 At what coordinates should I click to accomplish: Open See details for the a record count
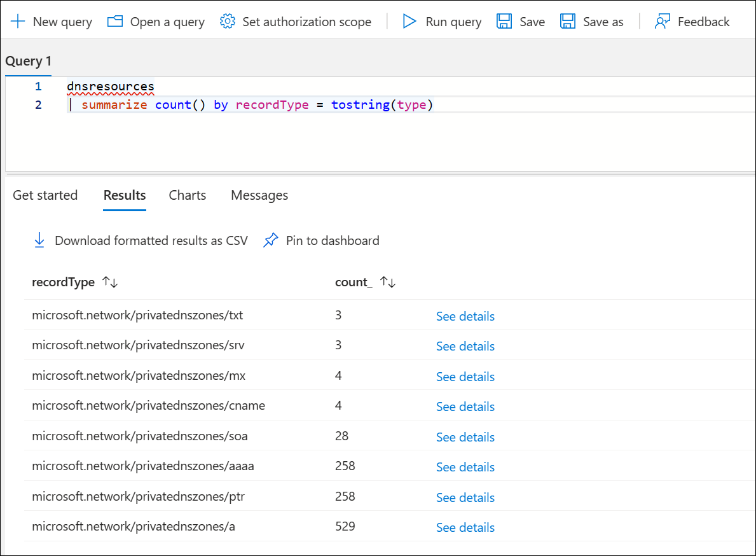tap(465, 527)
